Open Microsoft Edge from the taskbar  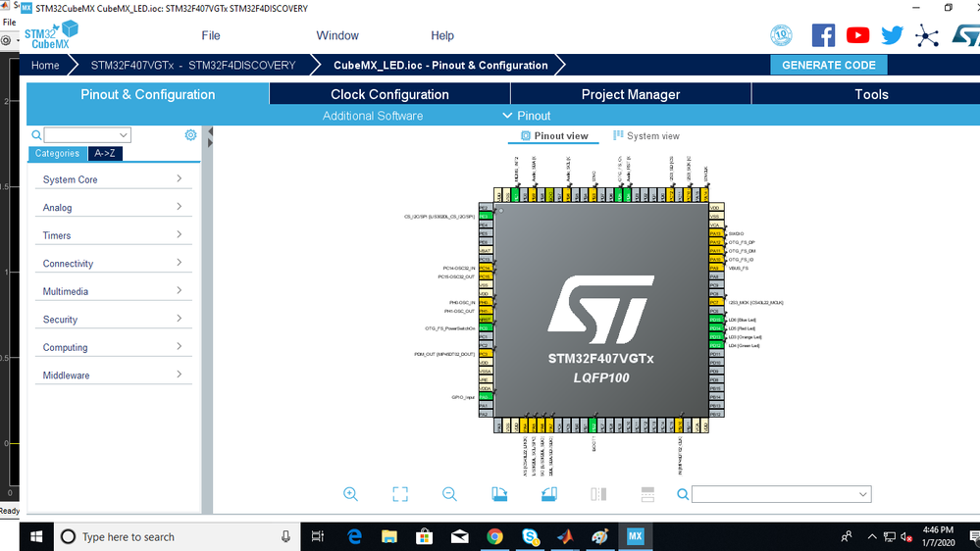[x=354, y=536]
